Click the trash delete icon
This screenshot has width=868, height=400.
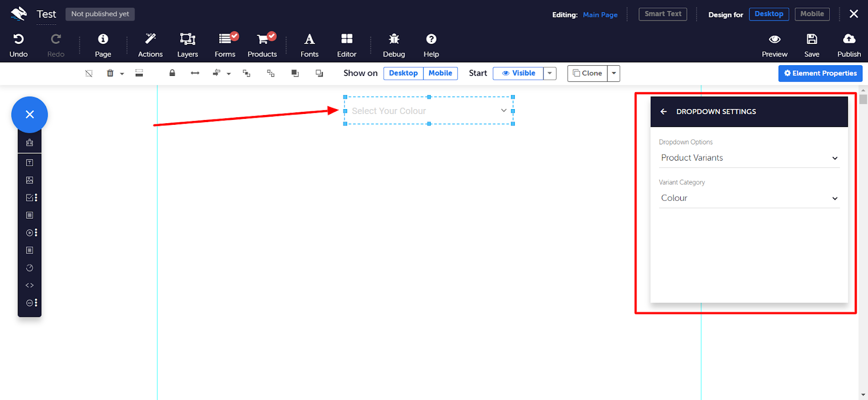tap(110, 73)
